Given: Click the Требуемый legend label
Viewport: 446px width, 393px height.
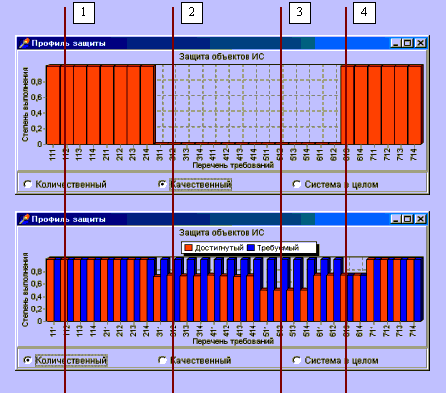Looking at the screenshot, I should pos(278,248).
